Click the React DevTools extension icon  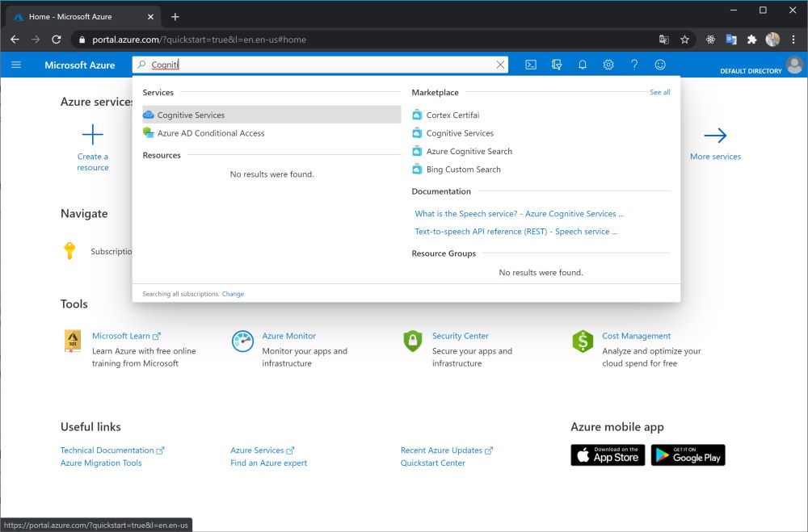tap(710, 40)
